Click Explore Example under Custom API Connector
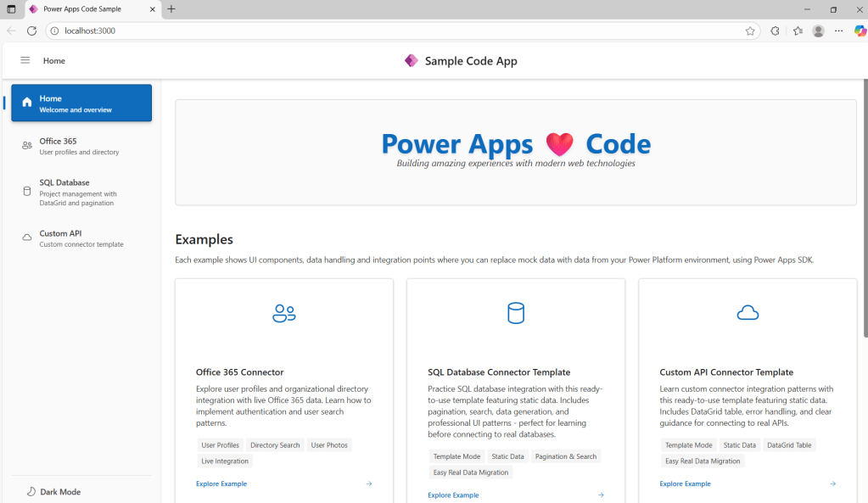The image size is (868, 503). pos(685,483)
